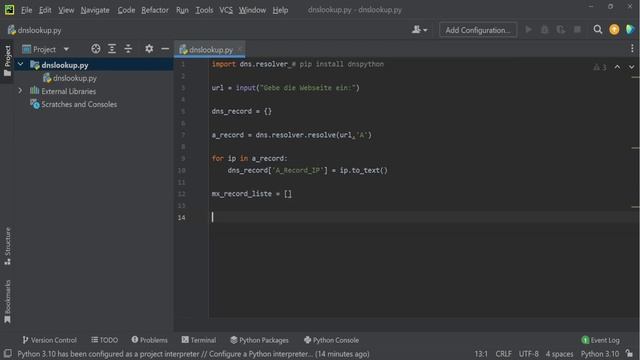Screen dimensions: 640x360
Task: Open the Bookmarks tool window
Action: (7, 301)
